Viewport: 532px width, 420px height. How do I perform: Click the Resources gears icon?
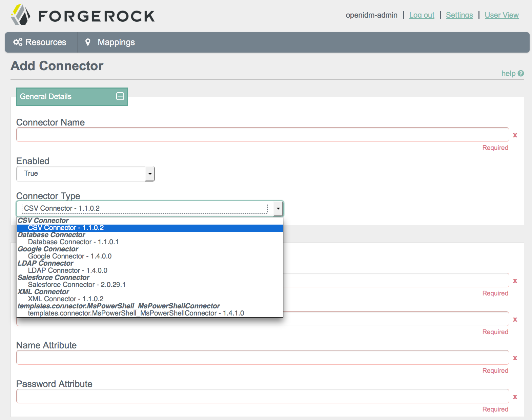pos(18,42)
